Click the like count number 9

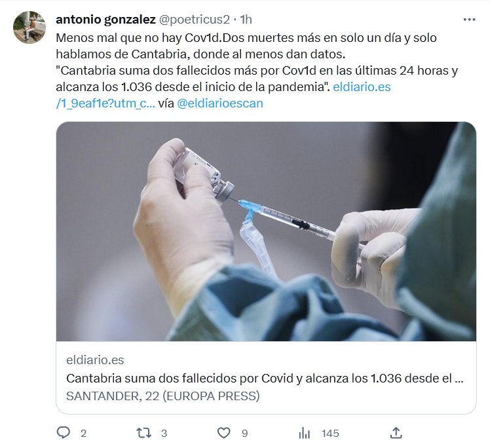[245, 434]
